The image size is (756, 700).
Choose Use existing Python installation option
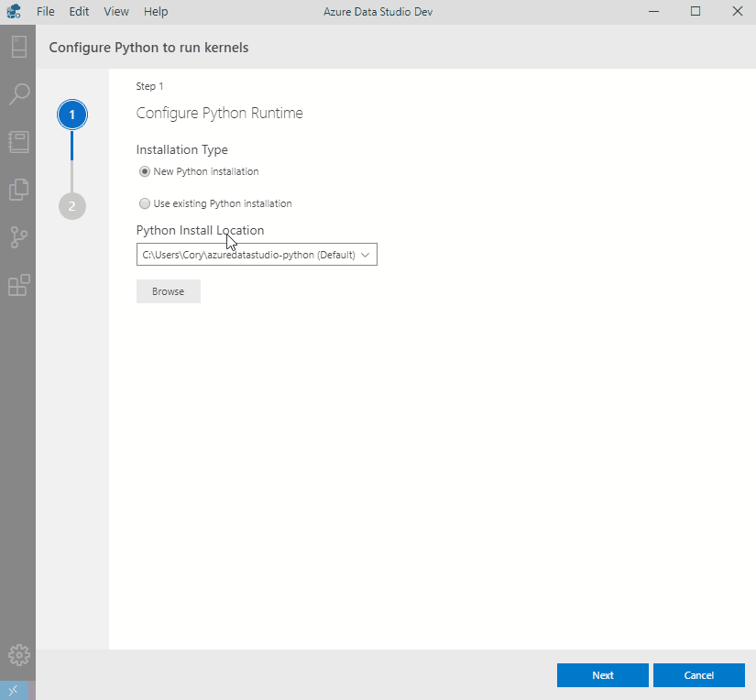coord(145,203)
